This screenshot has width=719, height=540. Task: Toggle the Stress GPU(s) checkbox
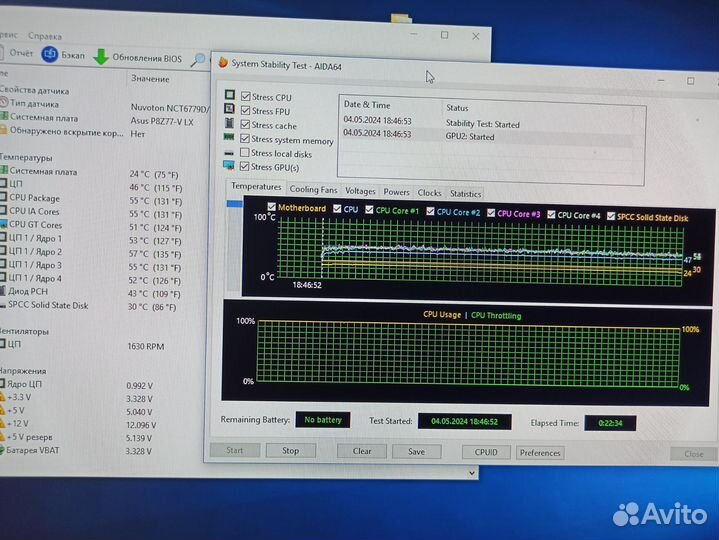244,166
